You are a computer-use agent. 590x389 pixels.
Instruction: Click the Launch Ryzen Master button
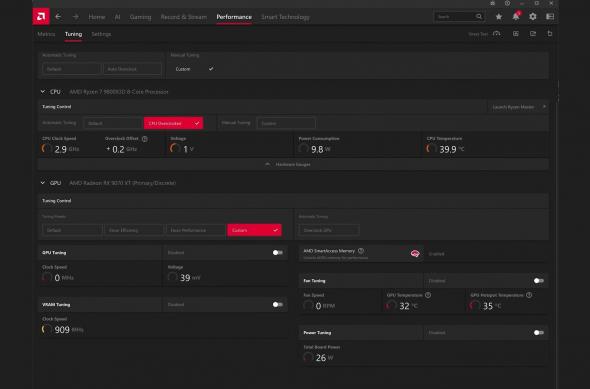pyautogui.click(x=518, y=107)
